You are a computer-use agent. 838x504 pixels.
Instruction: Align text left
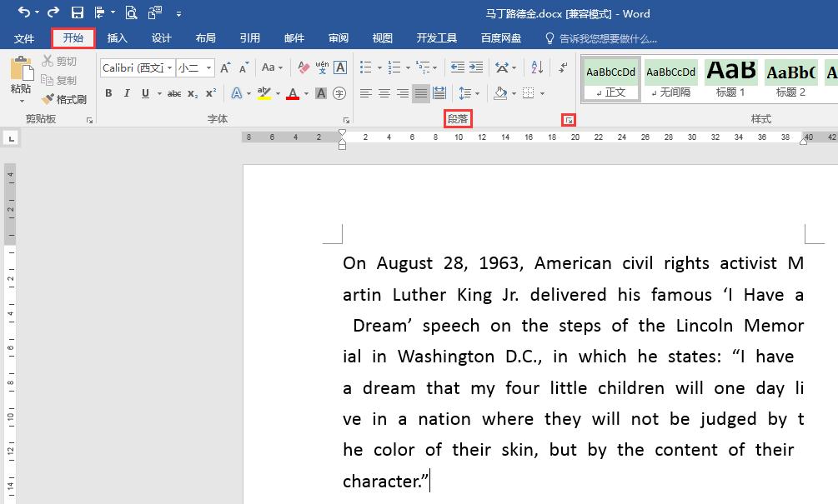[365, 93]
